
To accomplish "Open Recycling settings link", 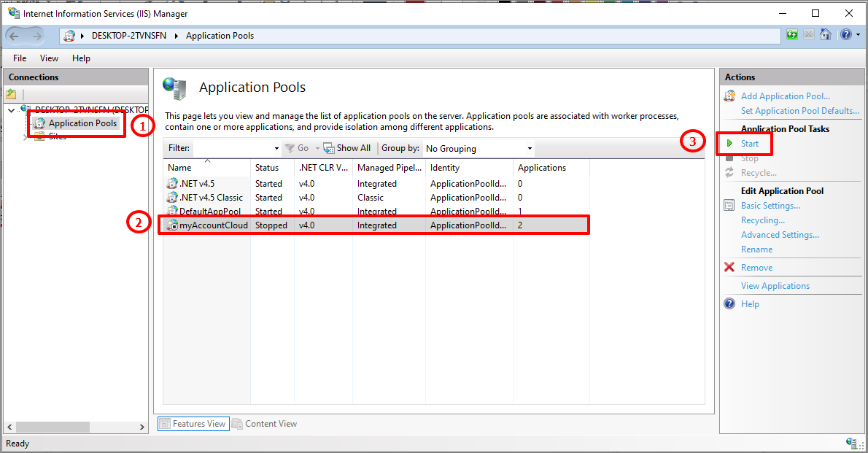I will click(x=763, y=220).
